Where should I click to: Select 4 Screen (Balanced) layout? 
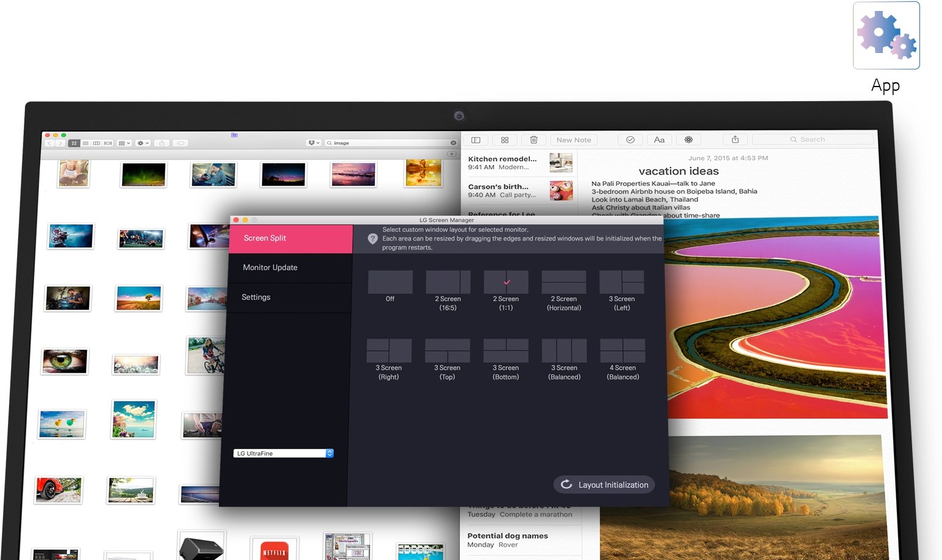pos(623,351)
